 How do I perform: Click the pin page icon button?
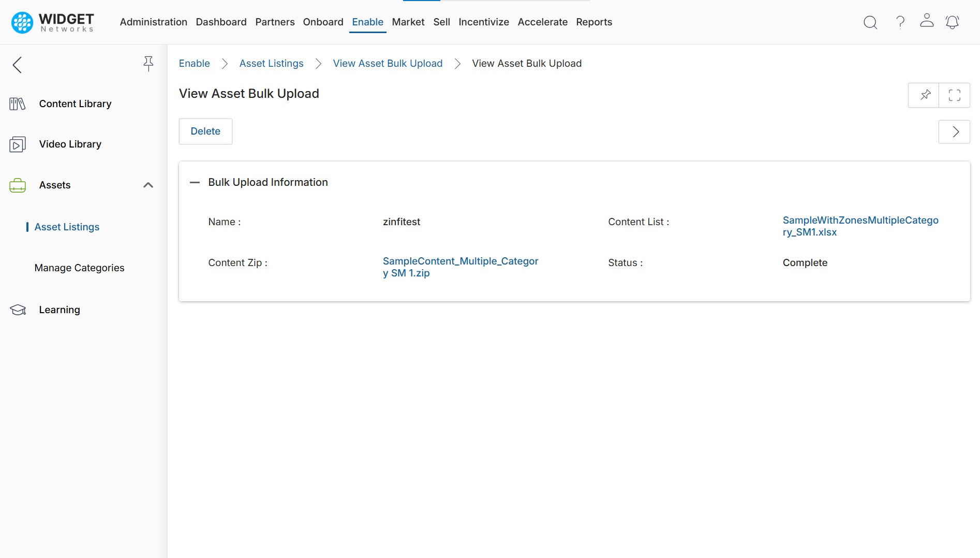point(924,95)
